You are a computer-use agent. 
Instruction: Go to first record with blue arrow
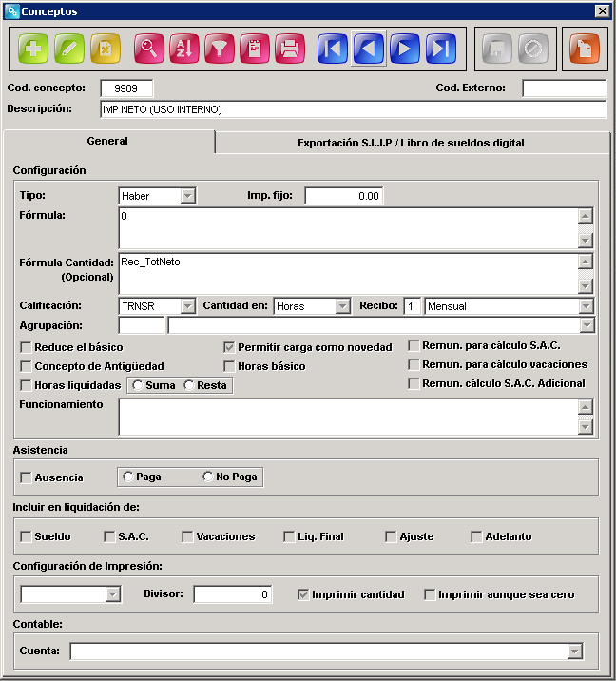pos(333,49)
